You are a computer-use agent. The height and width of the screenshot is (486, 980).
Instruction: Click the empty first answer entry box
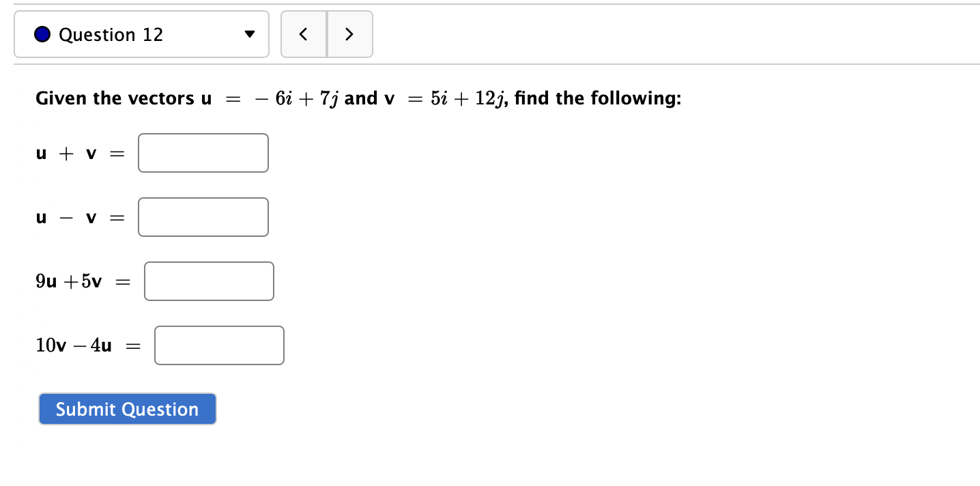(203, 153)
